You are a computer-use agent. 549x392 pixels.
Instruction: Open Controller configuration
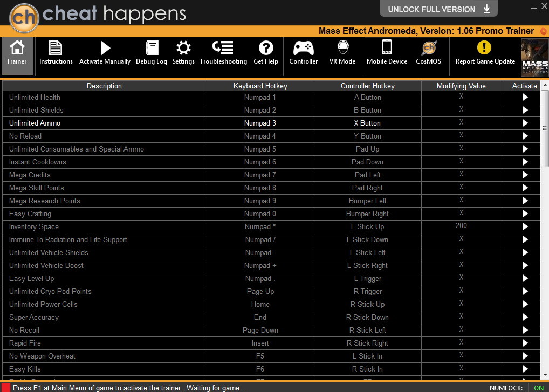303,53
